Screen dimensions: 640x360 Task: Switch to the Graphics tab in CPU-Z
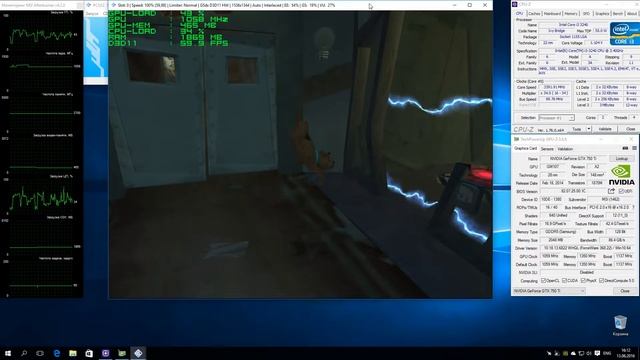pos(602,13)
